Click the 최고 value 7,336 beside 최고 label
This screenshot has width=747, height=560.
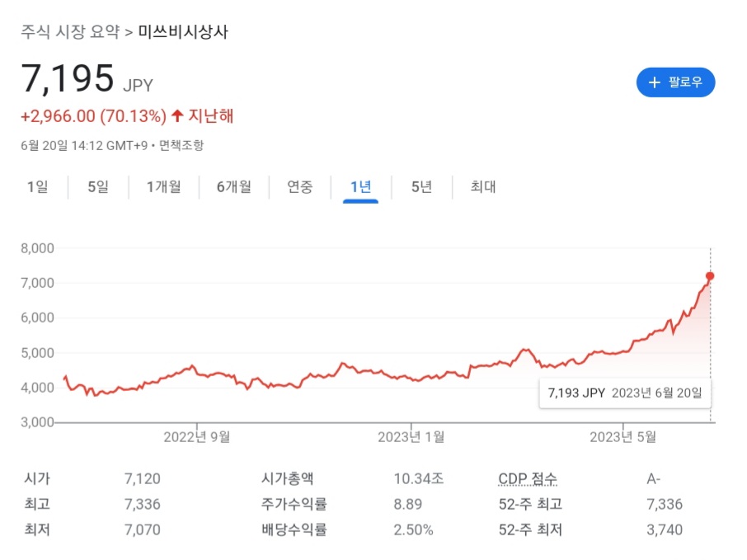point(143,504)
